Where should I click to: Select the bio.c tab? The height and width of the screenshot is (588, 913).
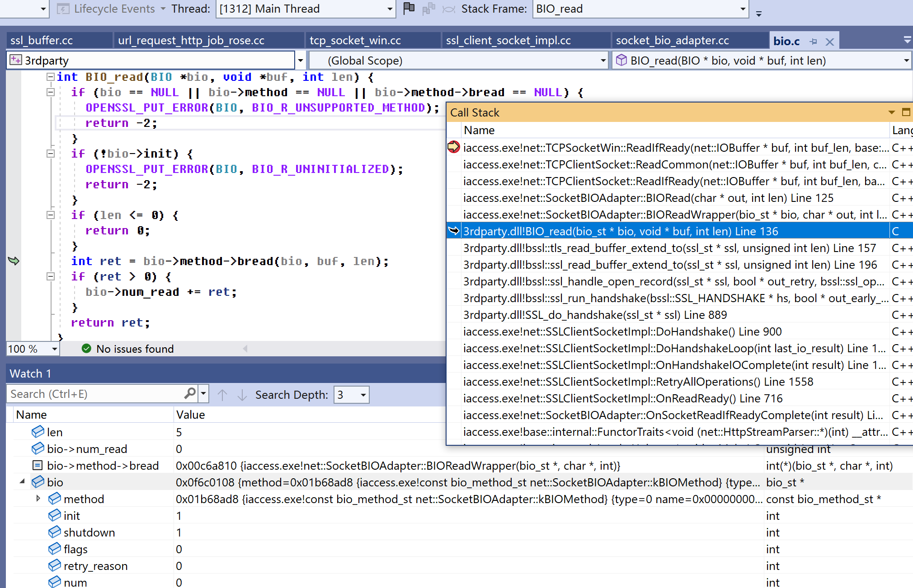pos(786,41)
